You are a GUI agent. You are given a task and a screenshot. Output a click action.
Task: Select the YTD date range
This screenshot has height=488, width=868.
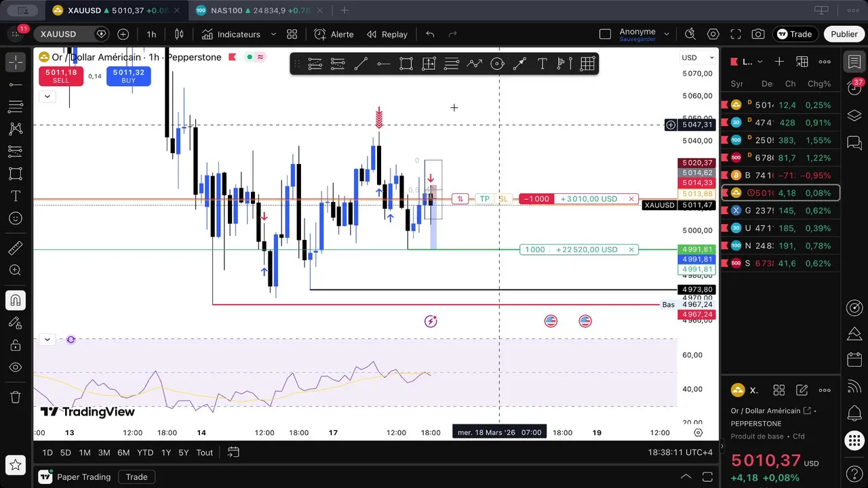click(145, 452)
